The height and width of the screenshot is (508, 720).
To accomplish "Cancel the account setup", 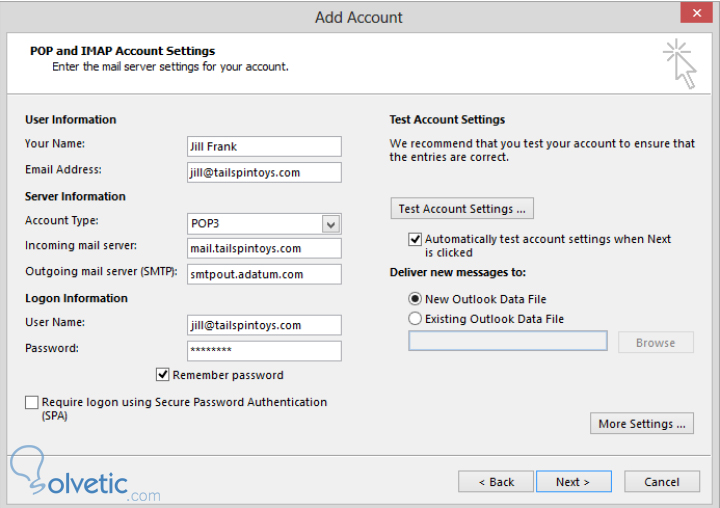I will coord(661,482).
